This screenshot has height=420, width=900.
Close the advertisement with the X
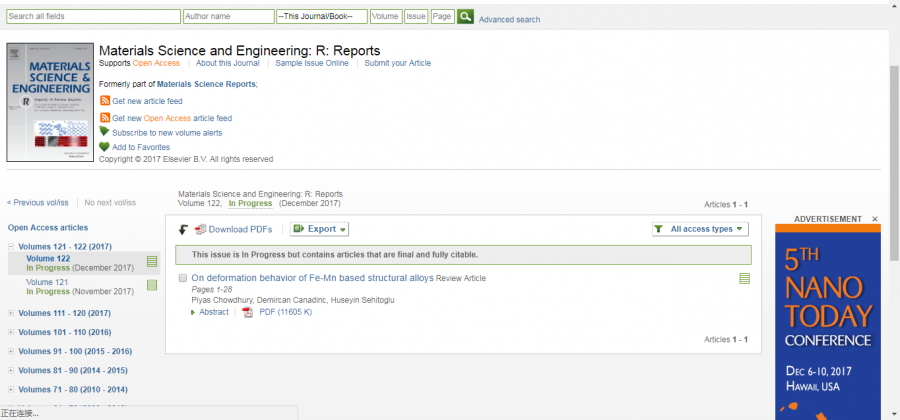click(x=875, y=219)
